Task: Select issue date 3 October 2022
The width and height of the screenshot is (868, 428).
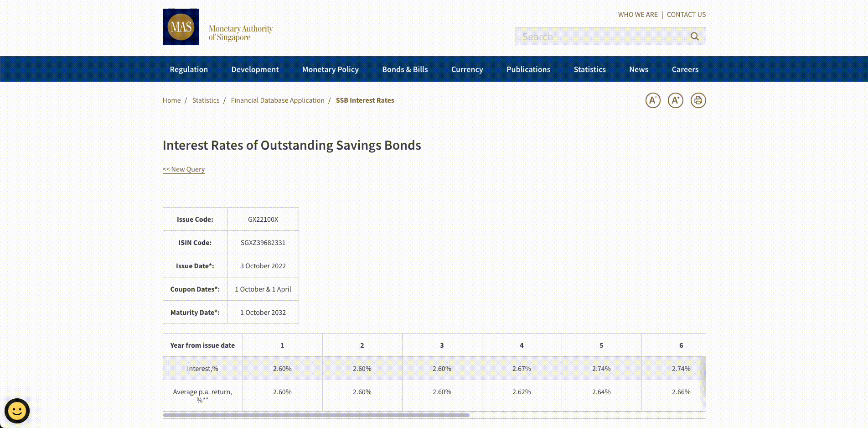Action: coord(263,266)
